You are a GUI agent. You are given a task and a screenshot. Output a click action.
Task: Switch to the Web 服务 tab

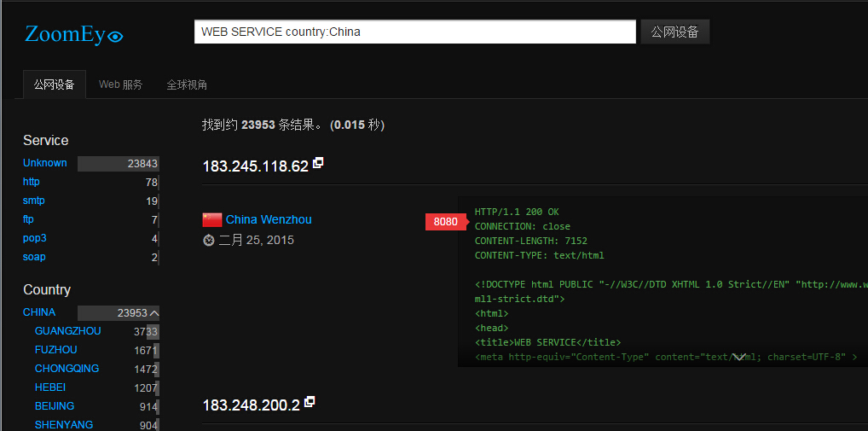pyautogui.click(x=121, y=84)
